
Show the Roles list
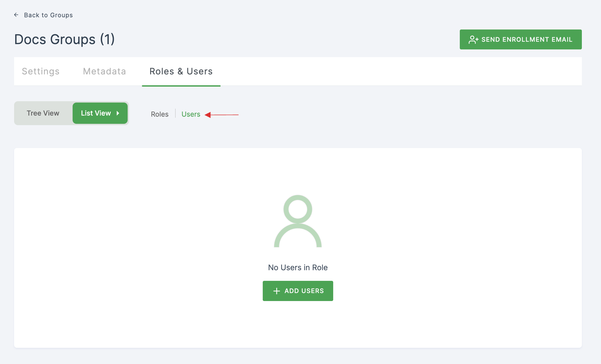160,114
